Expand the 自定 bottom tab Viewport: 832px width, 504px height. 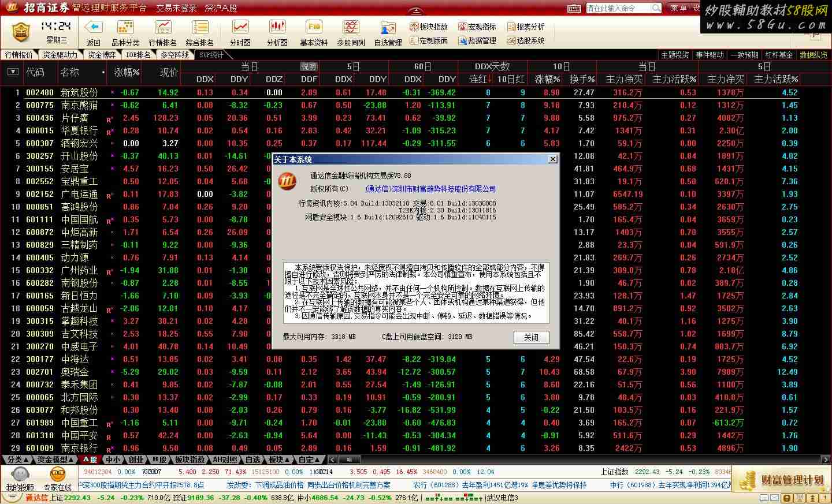point(309,460)
